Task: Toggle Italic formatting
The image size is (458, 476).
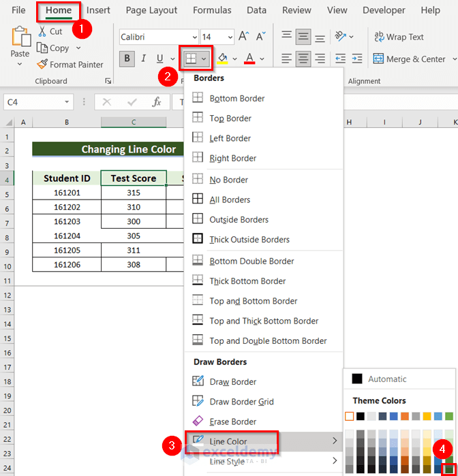Action: click(x=143, y=59)
